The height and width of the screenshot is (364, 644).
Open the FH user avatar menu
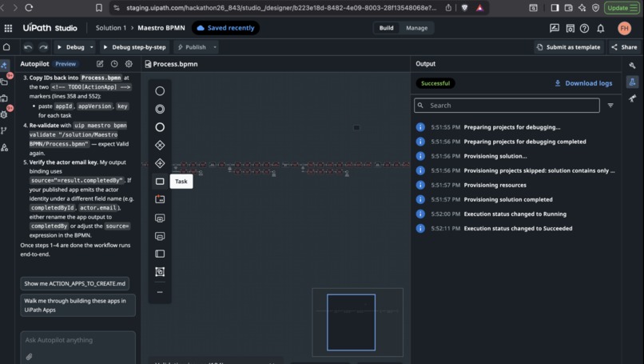(x=624, y=28)
